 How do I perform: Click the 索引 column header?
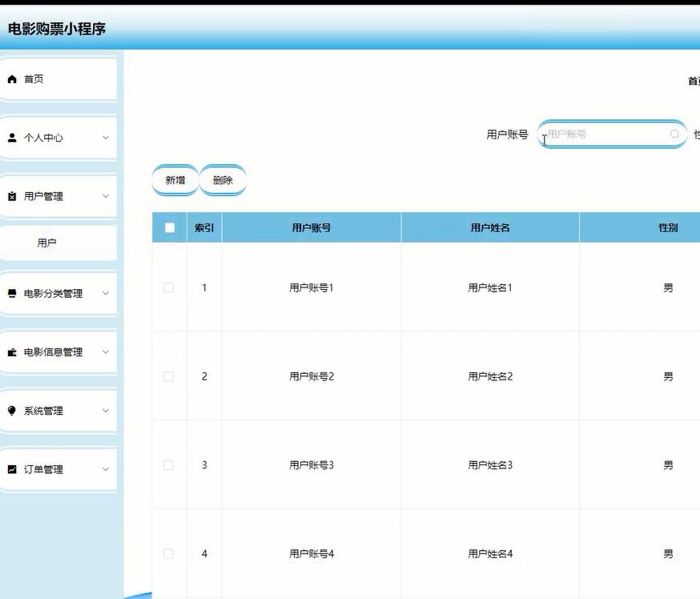pyautogui.click(x=204, y=227)
